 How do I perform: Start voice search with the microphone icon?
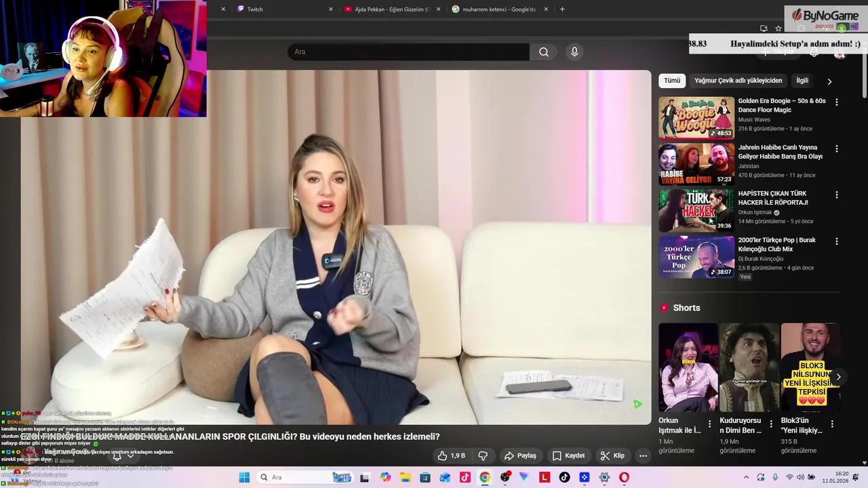[x=574, y=52]
